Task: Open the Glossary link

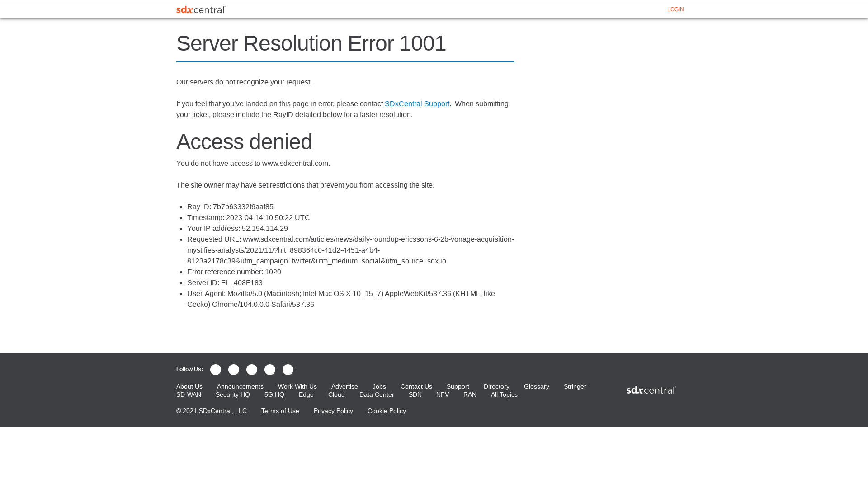Action: (x=537, y=386)
